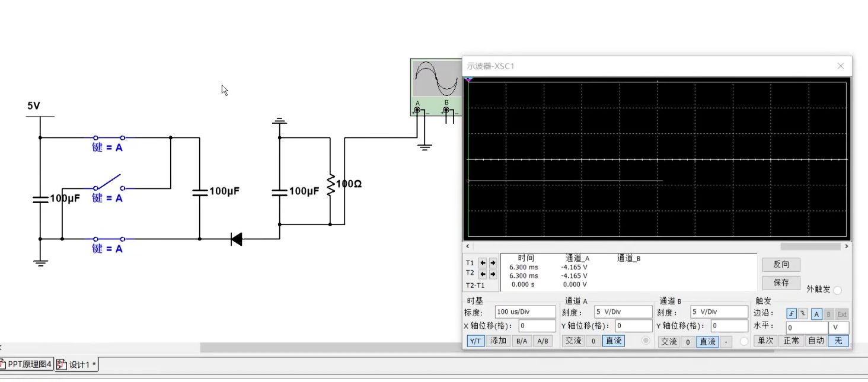The height and width of the screenshot is (382, 868).
Task: Close the 示波器-XSC1 window
Action: pos(840,66)
